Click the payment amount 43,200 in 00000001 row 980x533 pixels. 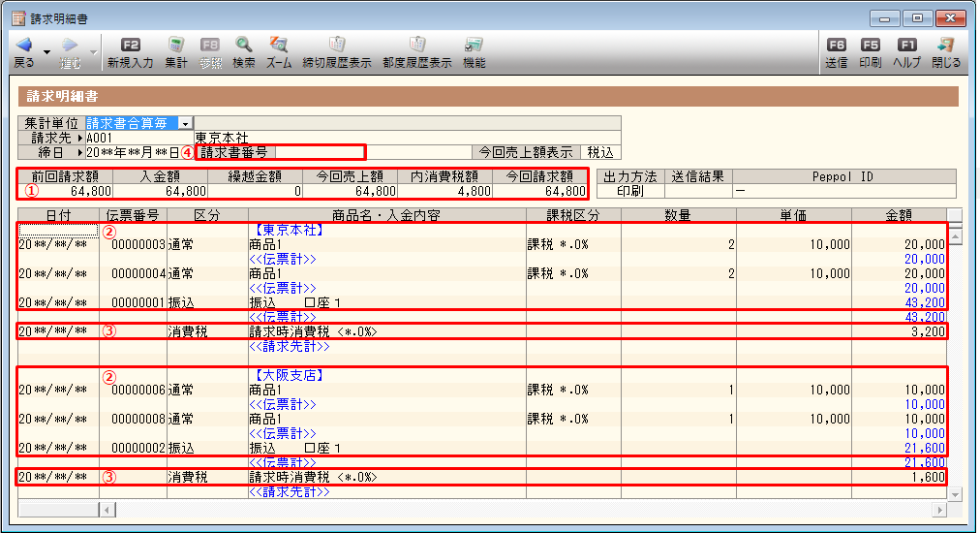[925, 302]
